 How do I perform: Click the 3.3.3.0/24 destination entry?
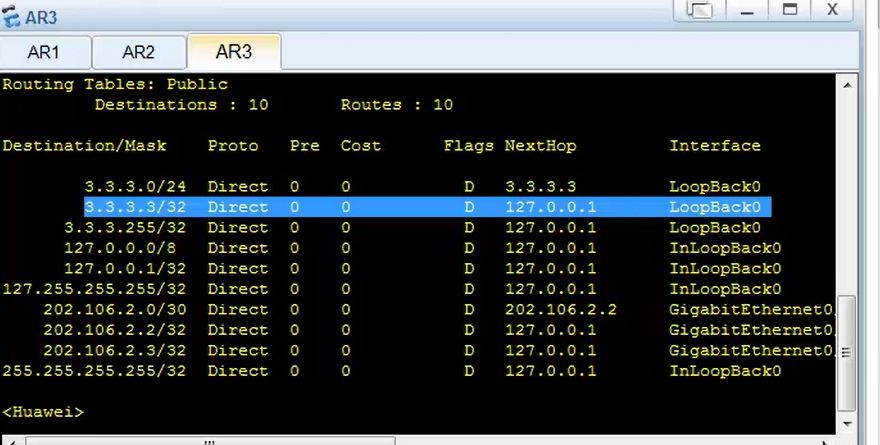tap(135, 186)
